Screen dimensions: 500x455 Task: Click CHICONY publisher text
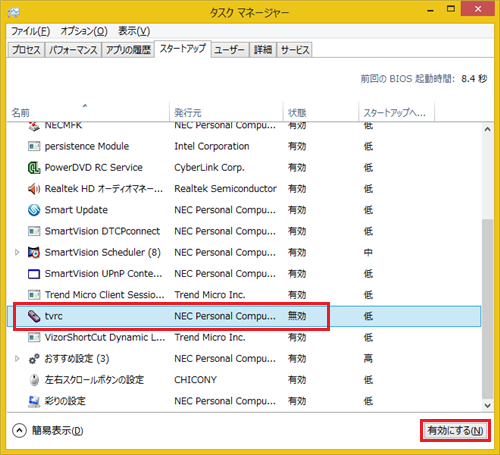coord(195,380)
